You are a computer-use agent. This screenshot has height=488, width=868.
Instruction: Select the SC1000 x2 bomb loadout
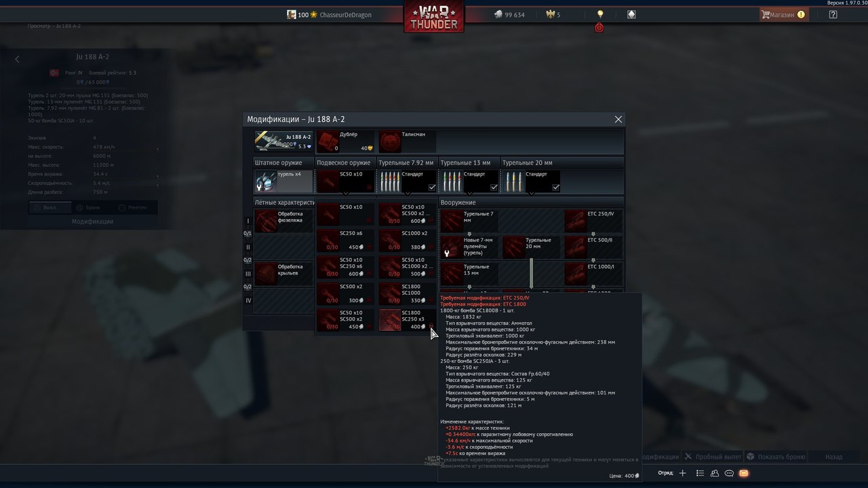coord(408,240)
